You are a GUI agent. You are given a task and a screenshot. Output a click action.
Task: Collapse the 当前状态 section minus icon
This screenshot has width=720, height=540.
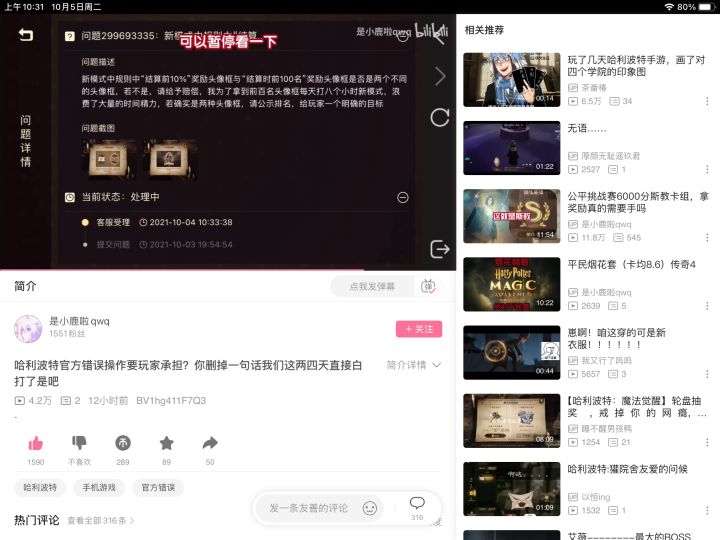pos(403,197)
